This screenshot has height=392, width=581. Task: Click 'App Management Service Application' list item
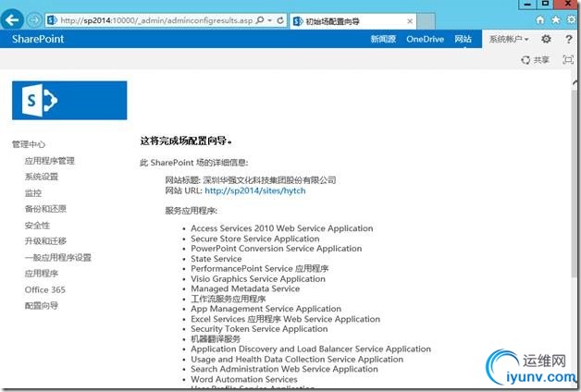[266, 309]
